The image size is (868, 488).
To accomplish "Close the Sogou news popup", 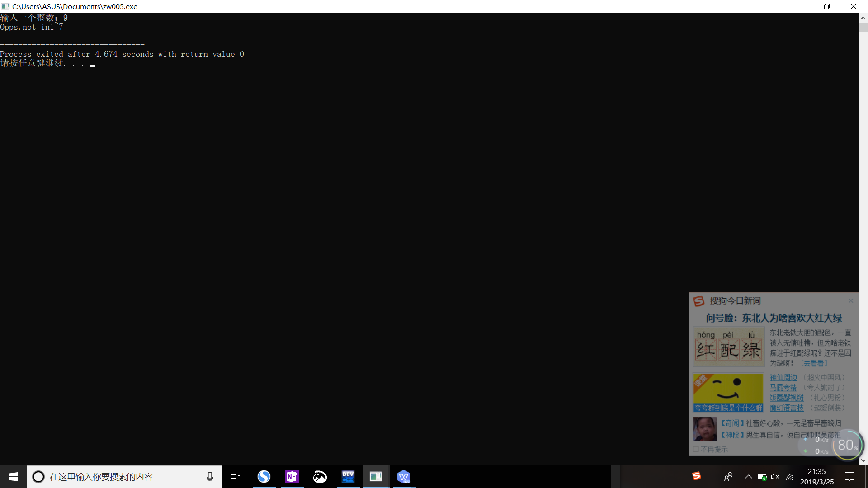I will (x=851, y=300).
